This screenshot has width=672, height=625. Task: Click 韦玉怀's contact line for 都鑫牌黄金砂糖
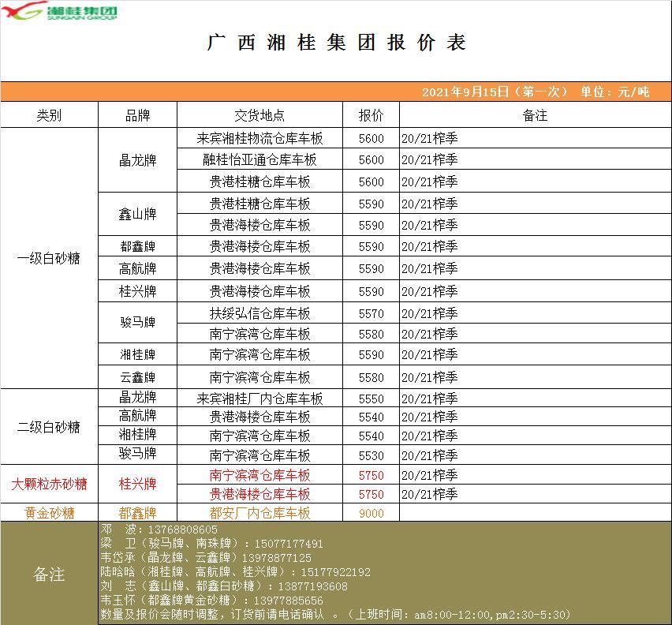pos(211,601)
